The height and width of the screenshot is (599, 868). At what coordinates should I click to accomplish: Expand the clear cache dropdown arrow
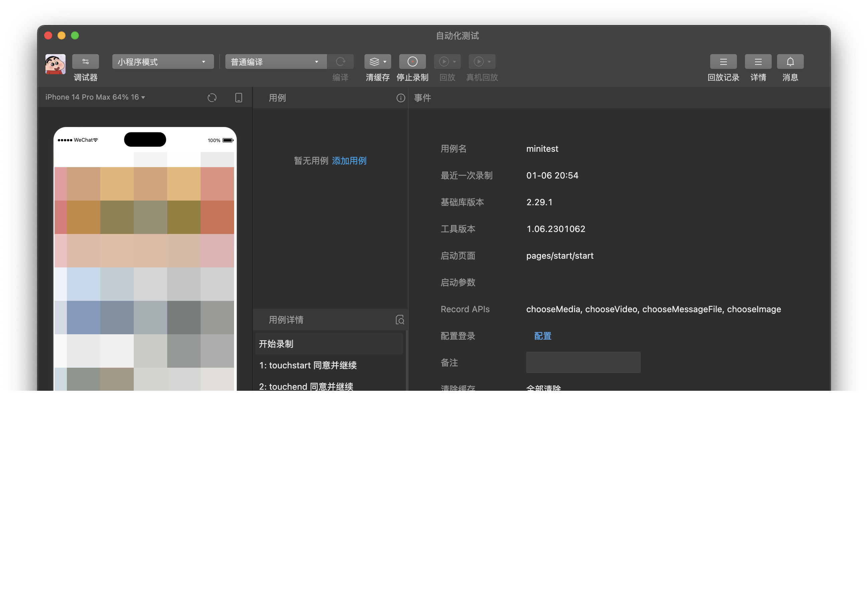click(385, 62)
